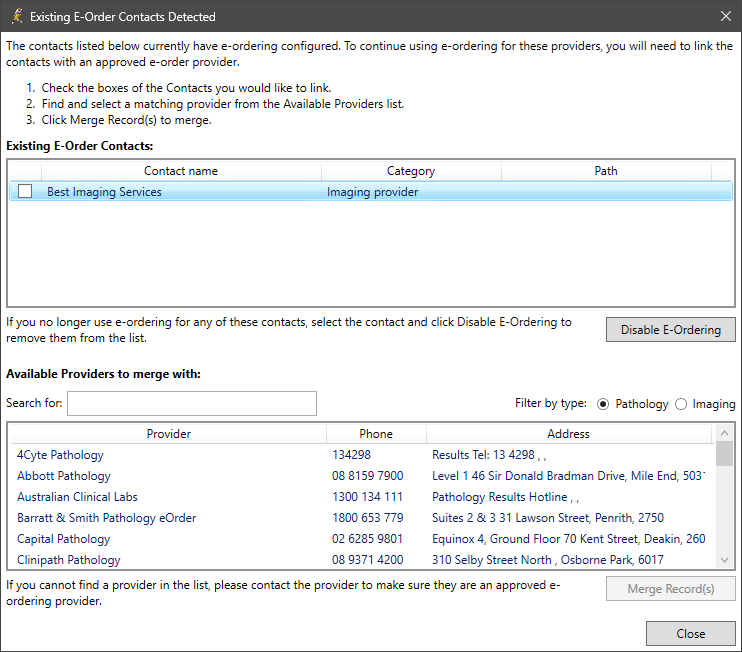Viewport: 742px width, 652px height.
Task: Click the Selby Street North address
Action: (548, 560)
